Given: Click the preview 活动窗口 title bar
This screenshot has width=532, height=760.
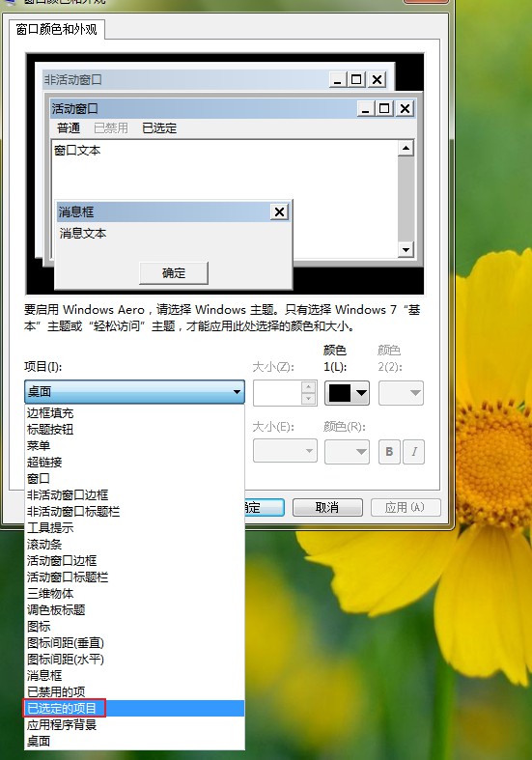Looking at the screenshot, I should tap(204, 108).
